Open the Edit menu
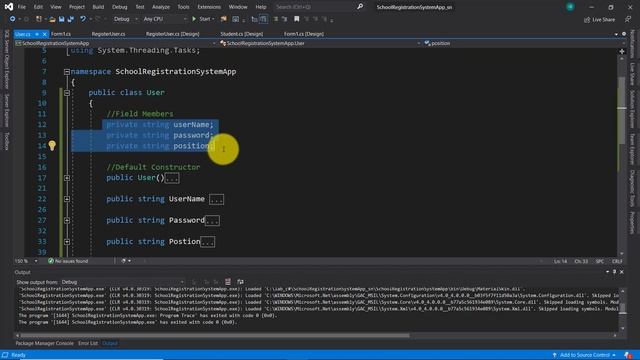This screenshot has width=640, height=360. (x=38, y=7)
